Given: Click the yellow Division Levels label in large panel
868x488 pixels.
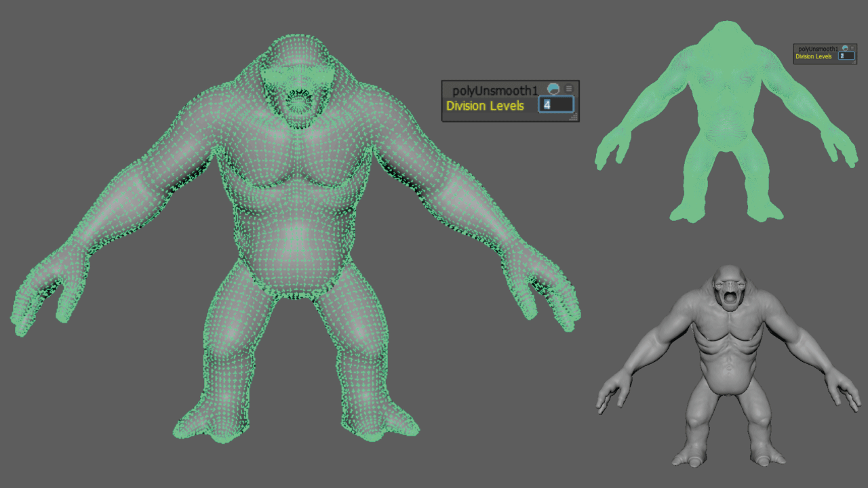Looking at the screenshot, I should coord(485,106).
